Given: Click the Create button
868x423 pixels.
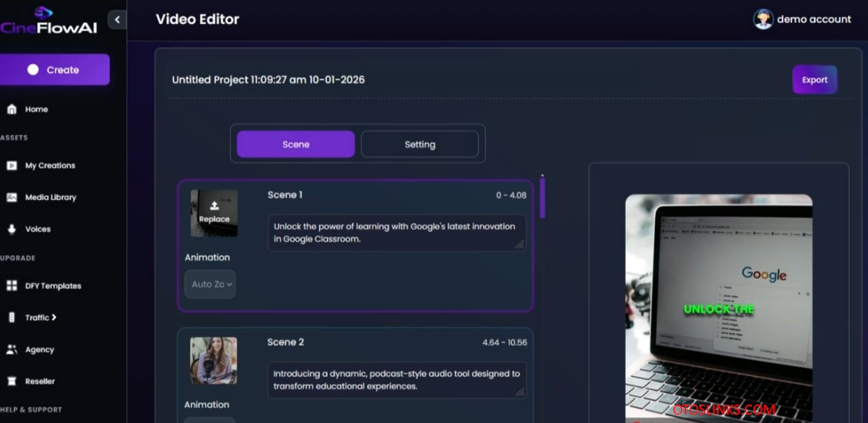Looking at the screenshot, I should click(55, 70).
